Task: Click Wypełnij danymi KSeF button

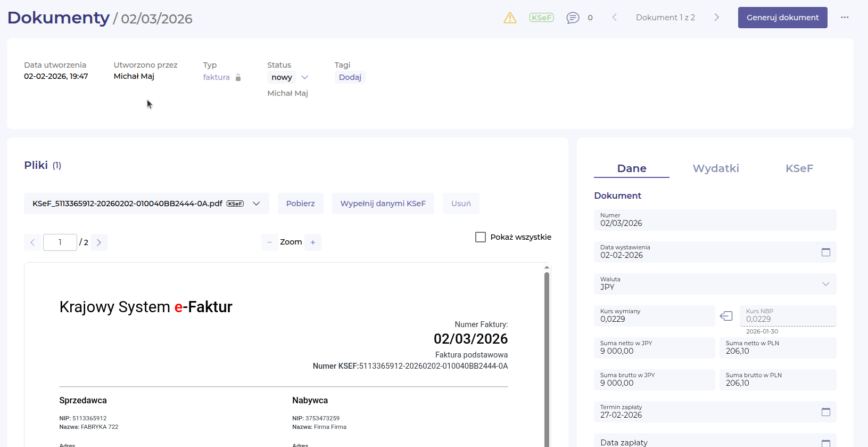Action: 383,204
